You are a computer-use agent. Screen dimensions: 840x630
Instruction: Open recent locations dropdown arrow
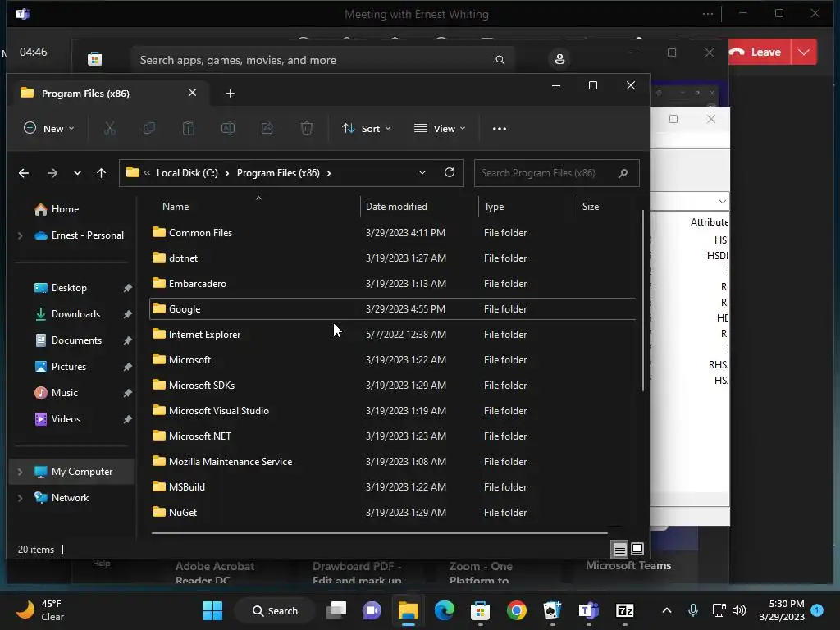77,173
